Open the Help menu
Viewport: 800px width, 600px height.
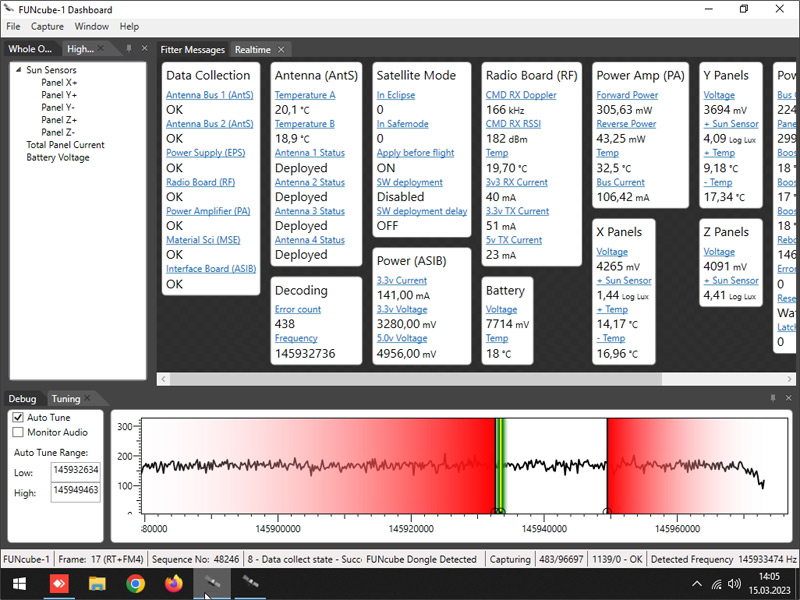tap(129, 27)
